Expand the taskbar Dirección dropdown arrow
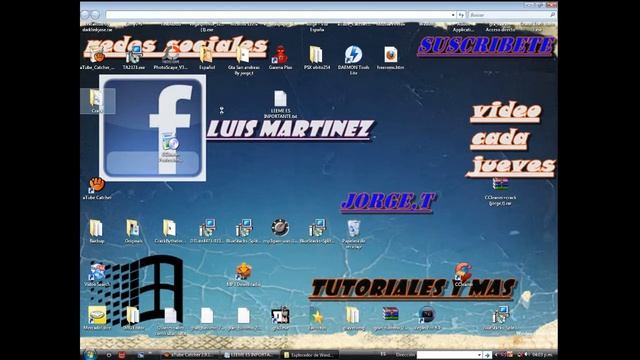Image resolution: width=640 pixels, height=360 pixels. 479,355
